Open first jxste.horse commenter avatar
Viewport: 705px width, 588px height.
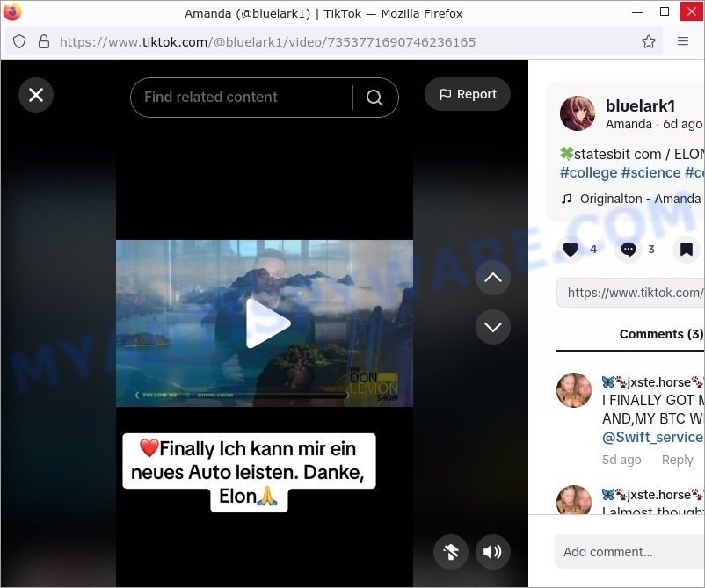point(574,389)
